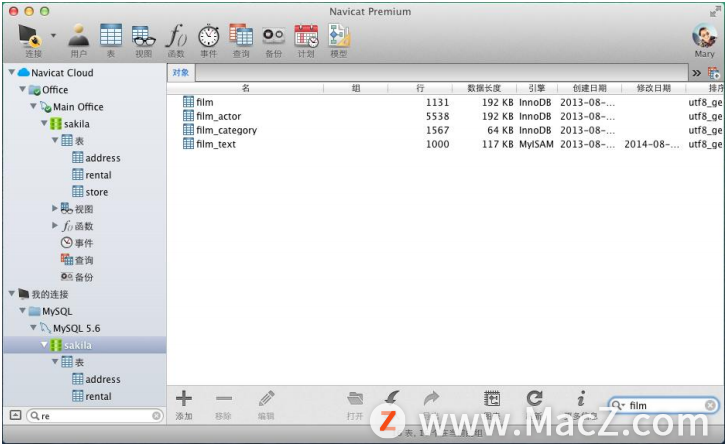Sort by the 引擎 (Engine) column header
728x448 pixels.
click(x=537, y=88)
